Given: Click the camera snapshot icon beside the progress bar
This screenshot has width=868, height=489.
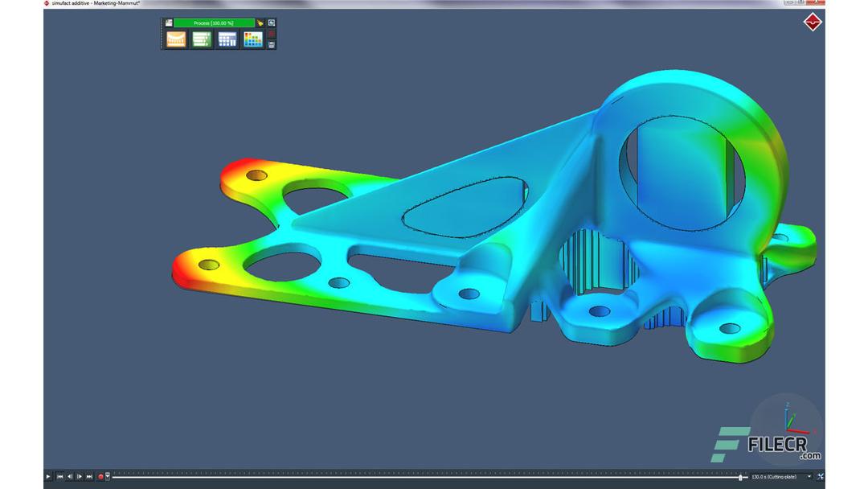Looking at the screenshot, I should [x=271, y=23].
